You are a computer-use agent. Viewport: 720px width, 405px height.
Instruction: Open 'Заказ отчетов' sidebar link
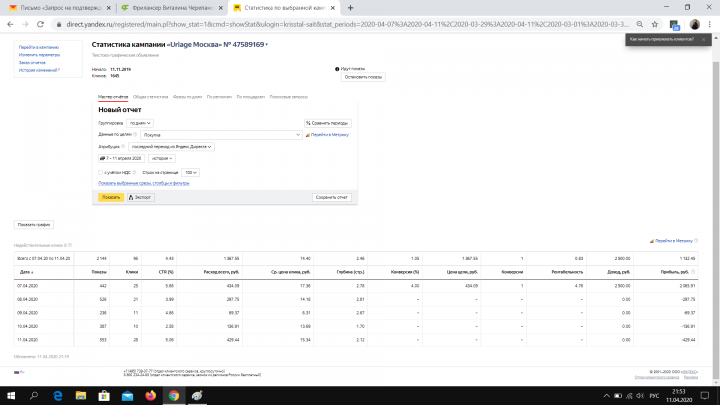click(32, 62)
